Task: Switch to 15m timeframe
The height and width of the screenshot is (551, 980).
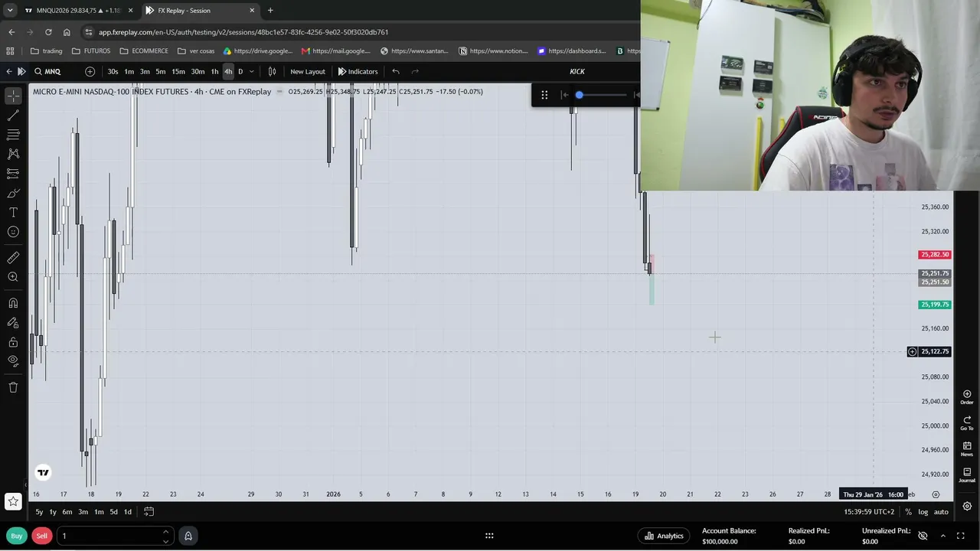Action: tap(178, 71)
